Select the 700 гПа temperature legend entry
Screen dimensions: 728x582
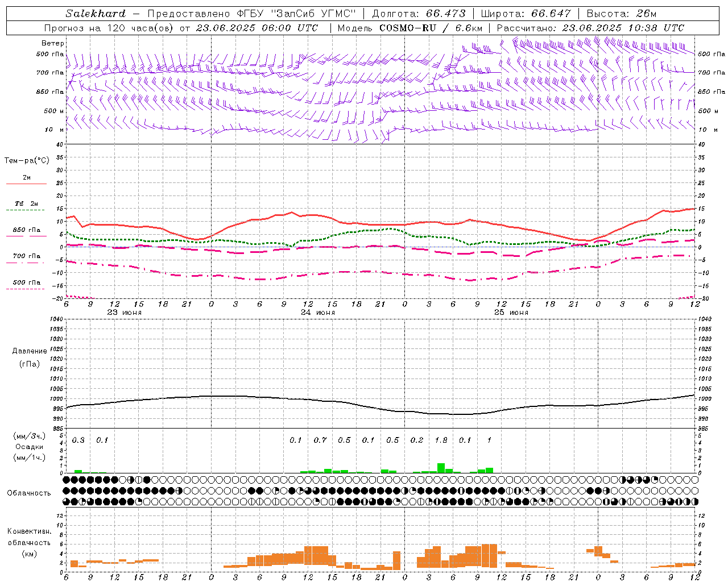click(x=27, y=256)
